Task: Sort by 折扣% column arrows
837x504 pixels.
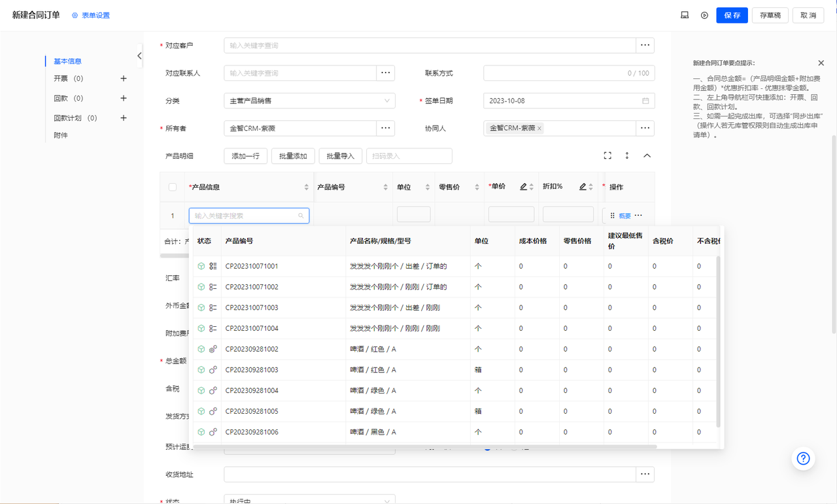Action: (x=590, y=187)
